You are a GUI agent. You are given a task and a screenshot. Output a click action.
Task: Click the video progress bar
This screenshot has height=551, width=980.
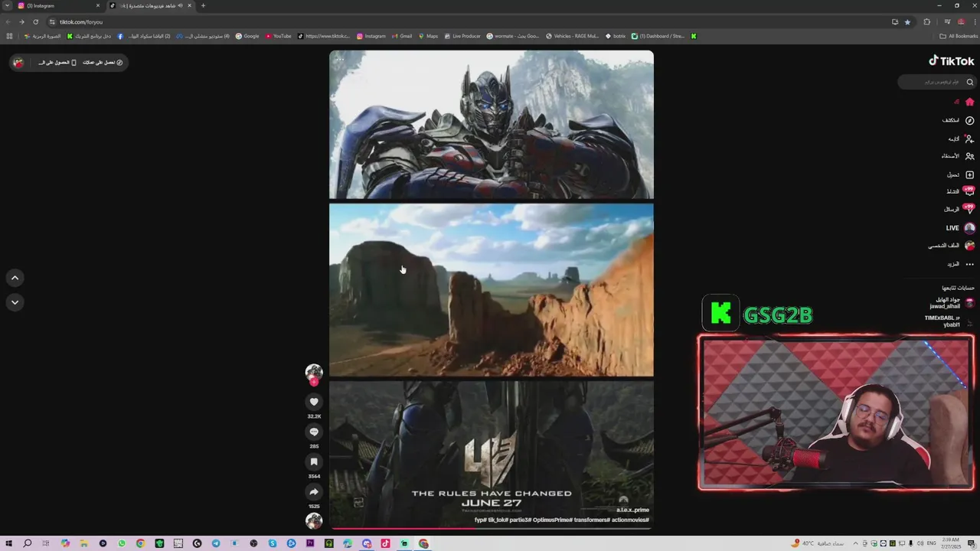point(492,527)
